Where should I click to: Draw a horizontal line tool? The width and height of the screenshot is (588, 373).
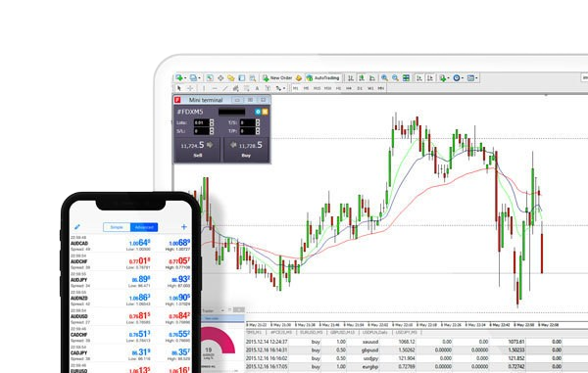[x=215, y=88]
